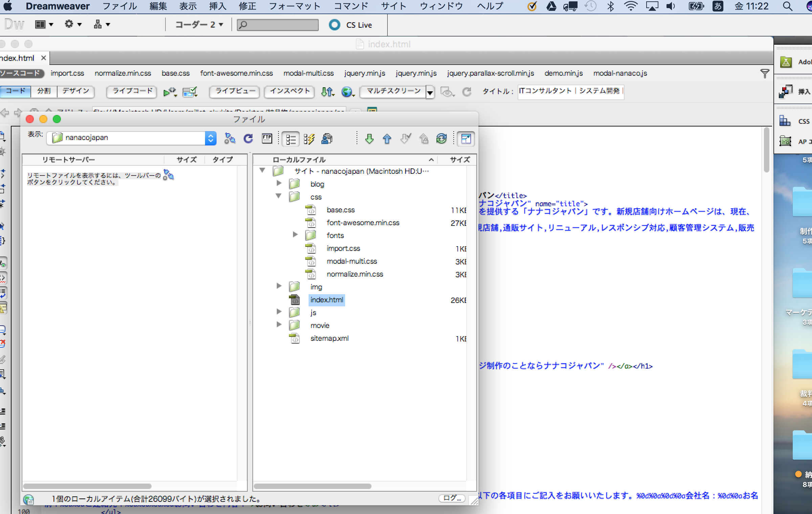Open the サイト menu
Screen dimensions: 812x514
[393, 6]
